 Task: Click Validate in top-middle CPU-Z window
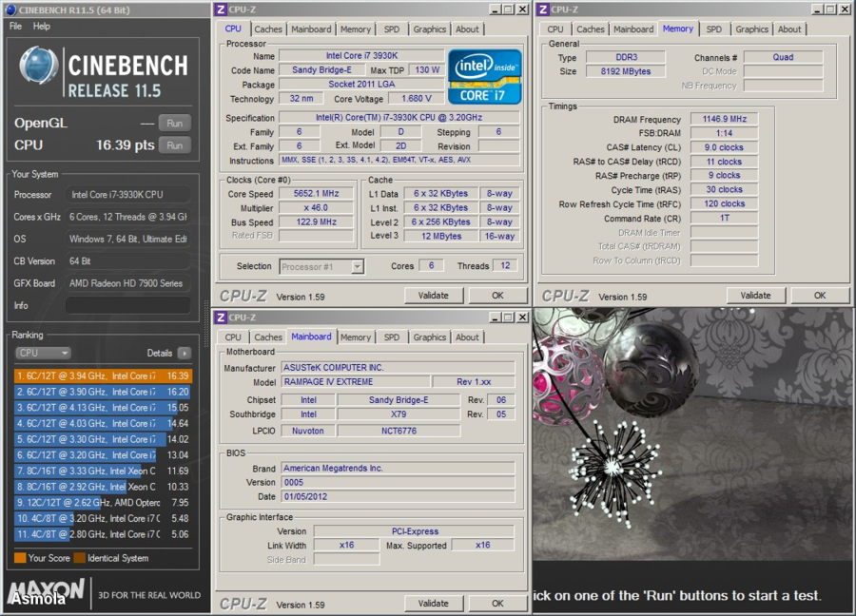(x=434, y=296)
